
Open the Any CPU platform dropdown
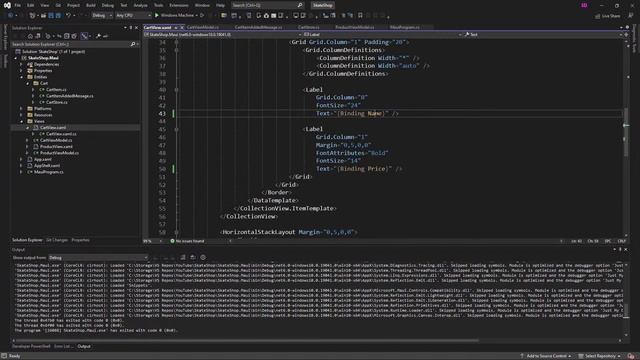[x=133, y=16]
